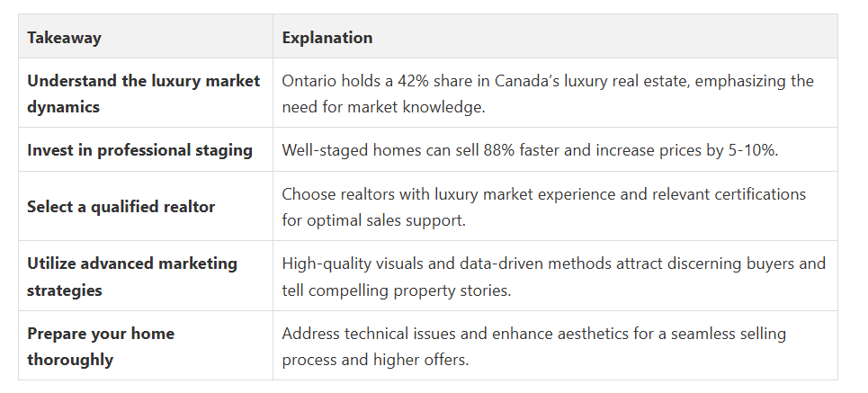
Task: Click the Invest in professional staging cell
Action: pos(146,150)
